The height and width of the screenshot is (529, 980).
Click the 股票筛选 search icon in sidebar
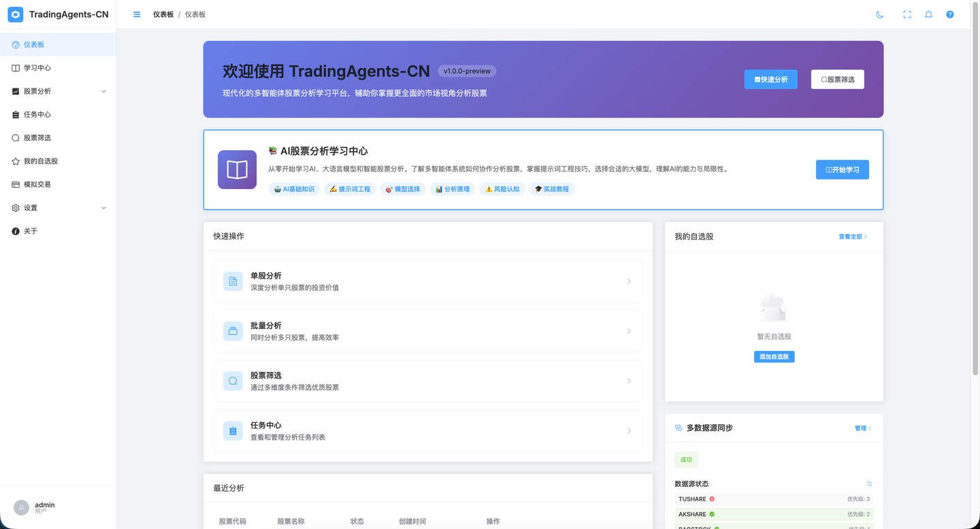[16, 137]
